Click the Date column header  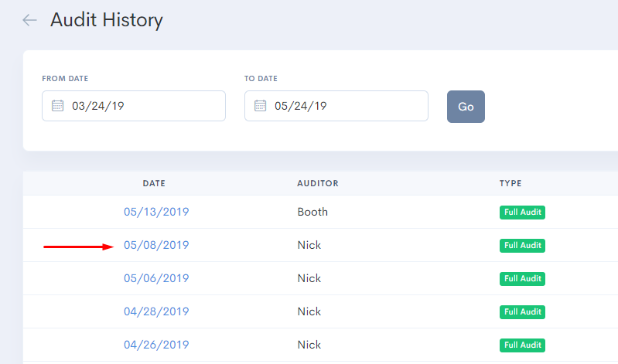pyautogui.click(x=154, y=183)
